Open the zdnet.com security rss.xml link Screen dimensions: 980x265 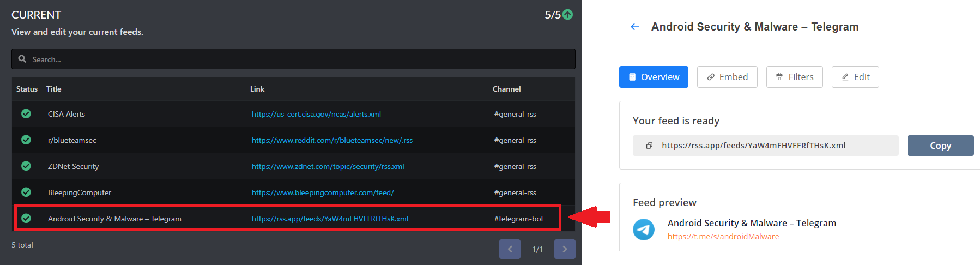tap(328, 166)
